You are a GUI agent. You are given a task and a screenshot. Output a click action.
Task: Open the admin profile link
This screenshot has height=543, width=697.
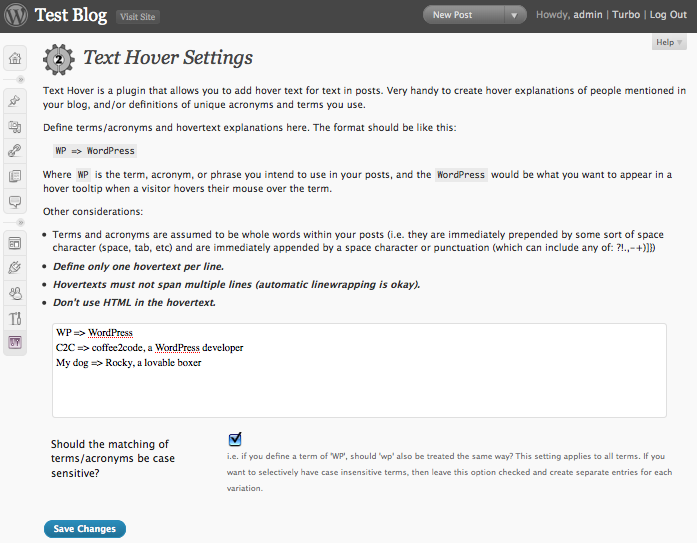[x=588, y=15]
